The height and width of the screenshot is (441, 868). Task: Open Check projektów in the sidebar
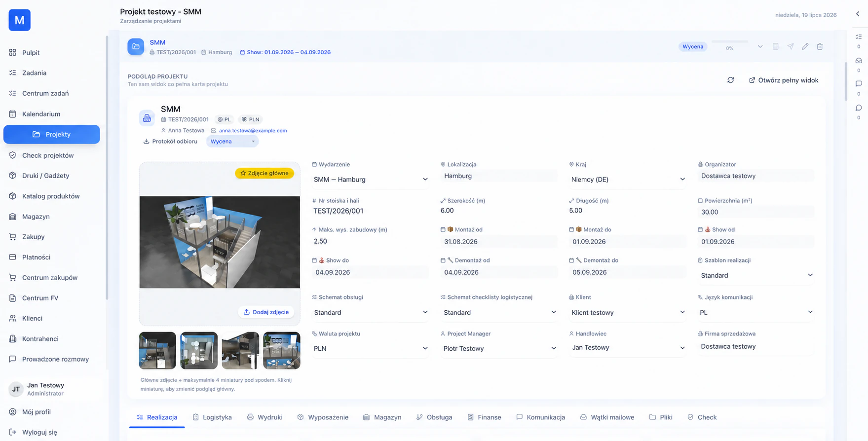pyautogui.click(x=53, y=155)
